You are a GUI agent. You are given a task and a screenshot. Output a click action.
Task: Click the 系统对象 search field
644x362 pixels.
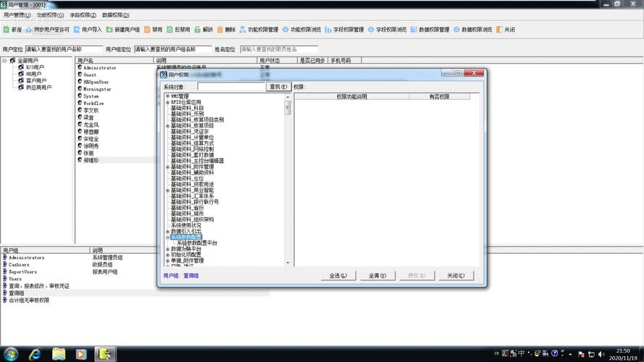click(x=231, y=87)
